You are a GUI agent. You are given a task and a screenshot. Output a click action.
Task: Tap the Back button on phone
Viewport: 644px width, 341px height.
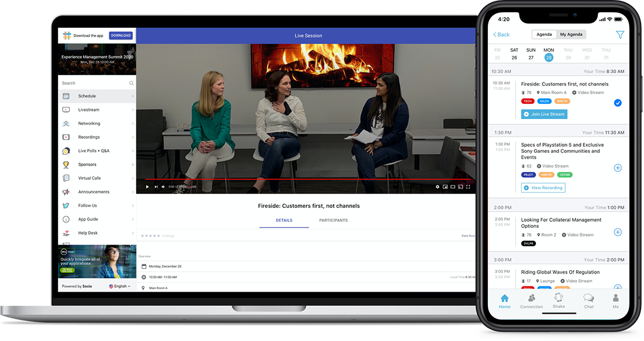(501, 34)
